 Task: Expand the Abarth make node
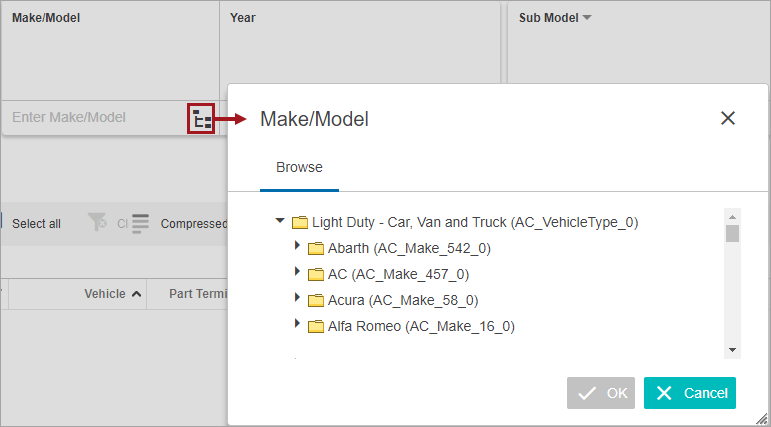pos(297,245)
